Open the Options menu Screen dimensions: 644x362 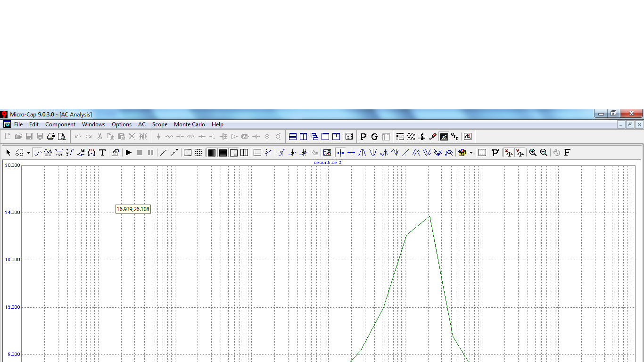pos(122,124)
